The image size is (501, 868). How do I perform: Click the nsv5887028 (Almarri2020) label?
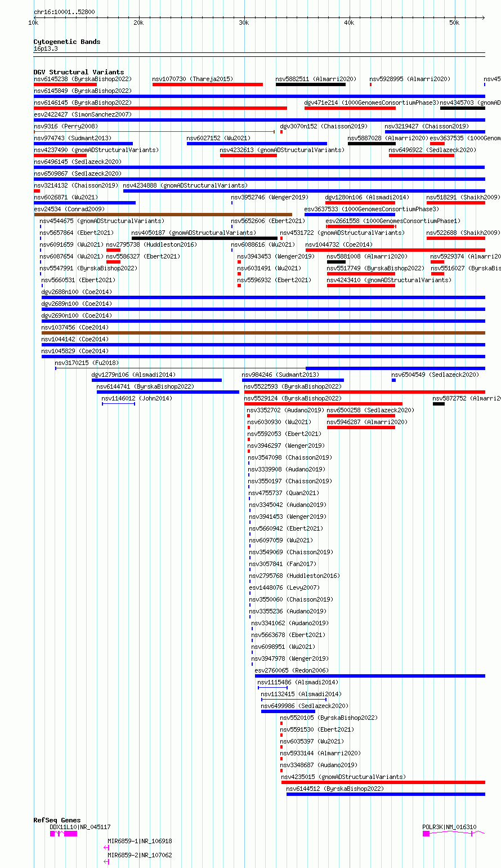(x=388, y=139)
